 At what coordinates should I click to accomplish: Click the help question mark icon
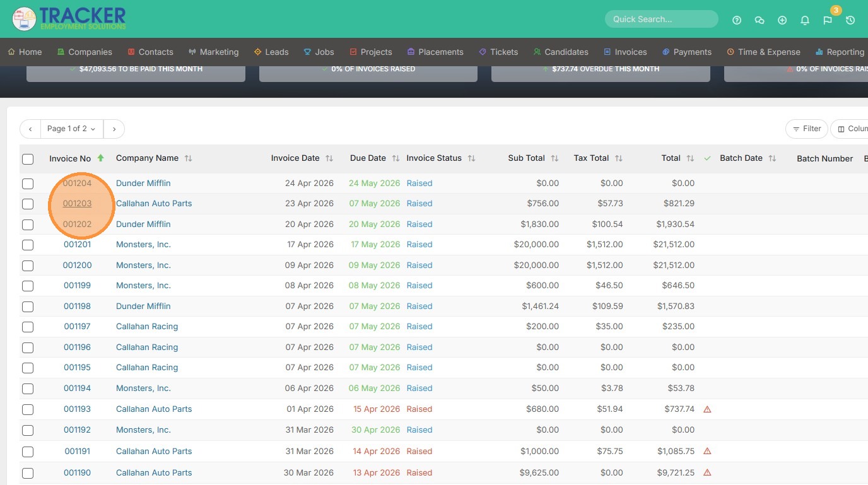(737, 20)
